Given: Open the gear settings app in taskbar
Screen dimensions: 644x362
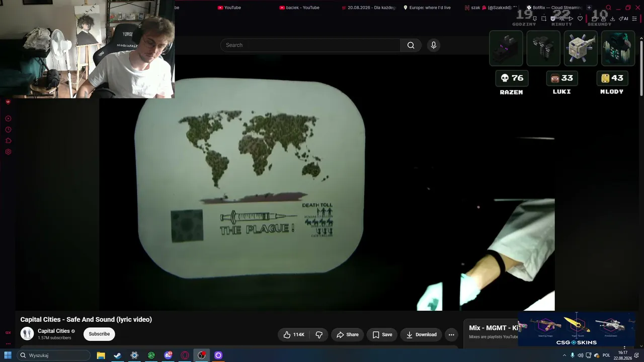Looking at the screenshot, I should 134,355.
